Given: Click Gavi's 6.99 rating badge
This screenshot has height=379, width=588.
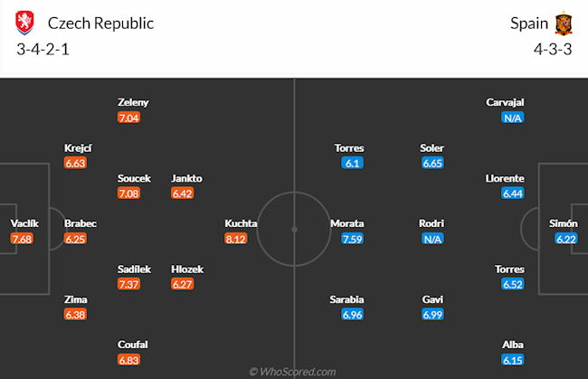Looking at the screenshot, I should [432, 315].
